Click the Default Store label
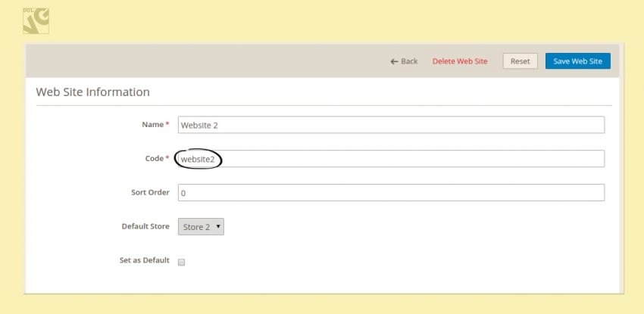Viewport: 644px width, 314px height. point(145,226)
